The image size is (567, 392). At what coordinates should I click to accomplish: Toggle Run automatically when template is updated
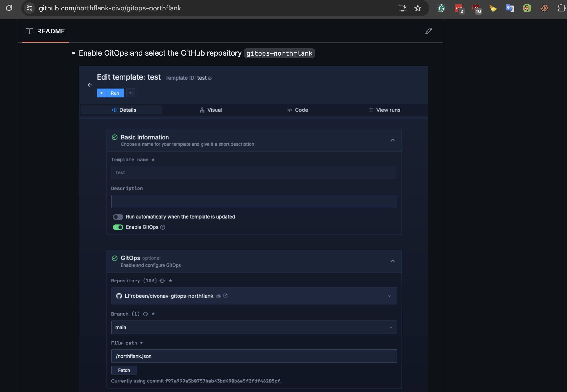[118, 217]
